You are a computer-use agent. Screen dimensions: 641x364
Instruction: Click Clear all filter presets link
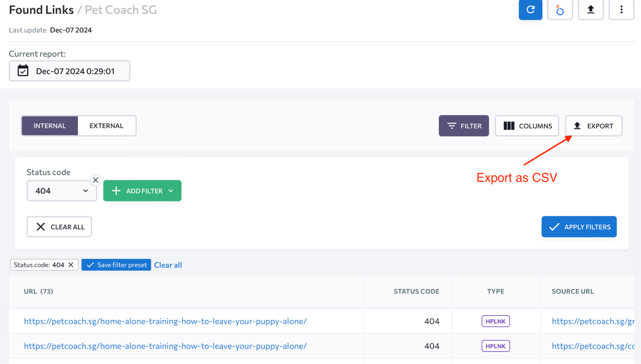point(168,265)
